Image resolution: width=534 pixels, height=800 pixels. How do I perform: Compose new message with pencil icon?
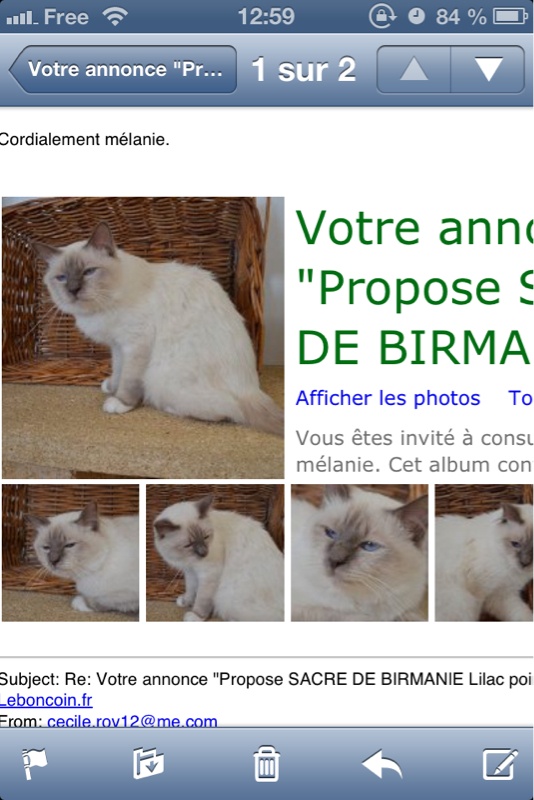click(x=500, y=763)
